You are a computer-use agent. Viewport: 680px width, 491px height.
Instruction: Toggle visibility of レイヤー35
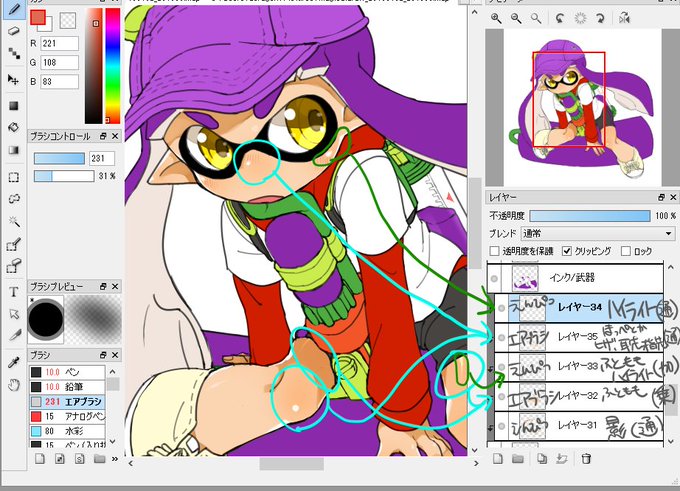coord(501,337)
